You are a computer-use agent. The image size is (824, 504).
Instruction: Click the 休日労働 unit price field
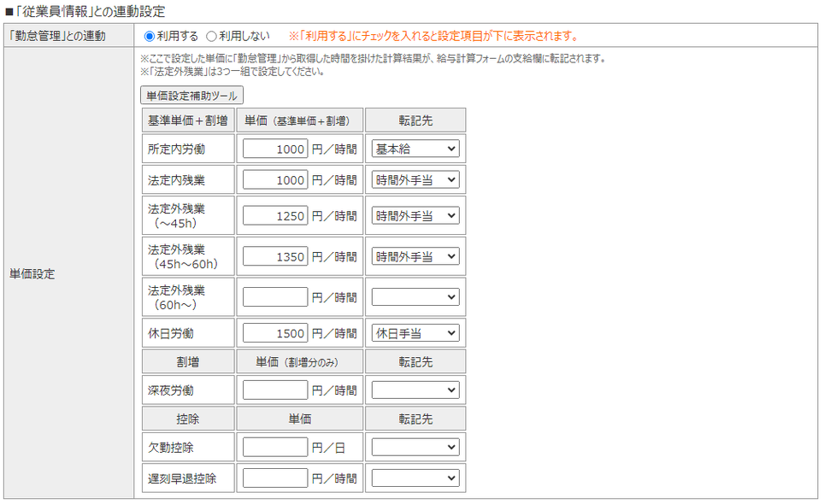275,333
